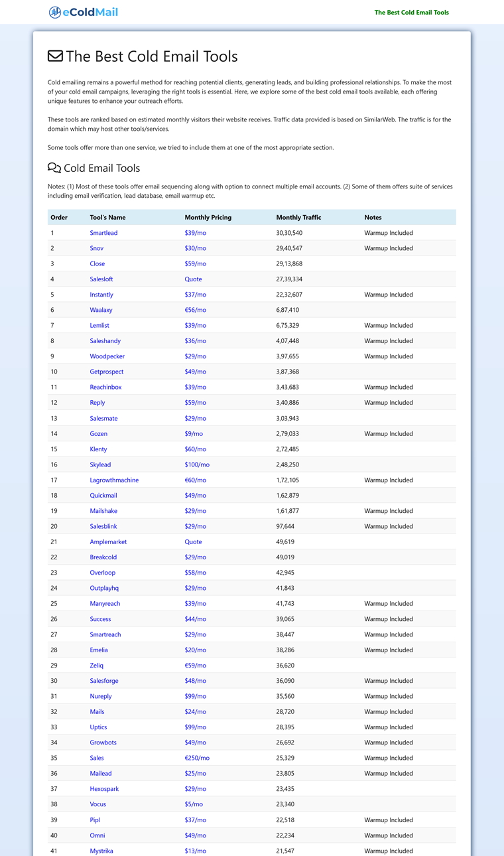Click Amplemarket's Quote pricing link
Screen dimensions: 504x856
coord(194,541)
